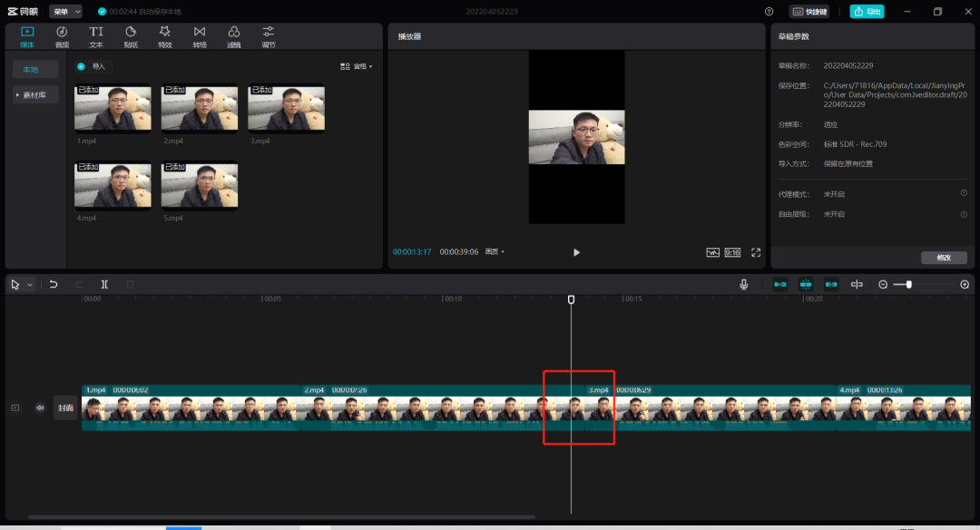Mute the main track audio
980x530 pixels.
coord(40,407)
